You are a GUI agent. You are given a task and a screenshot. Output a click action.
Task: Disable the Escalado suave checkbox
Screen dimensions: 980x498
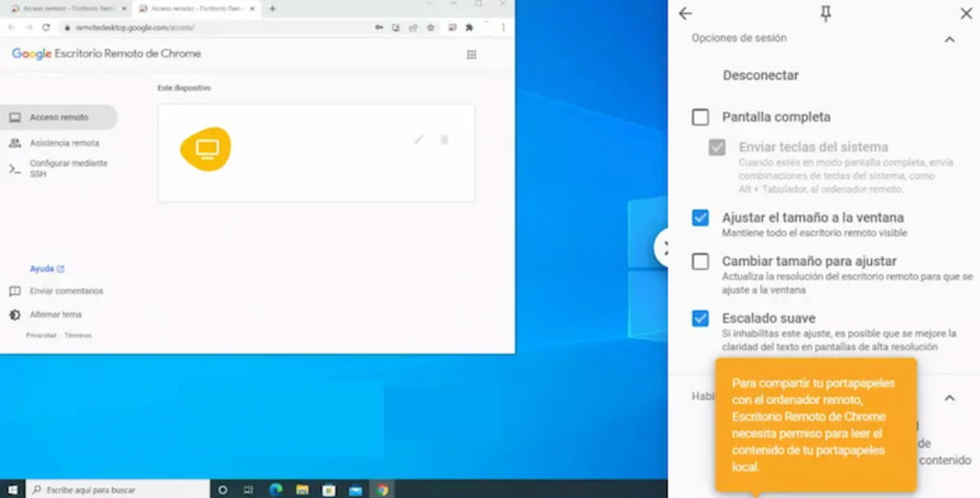(x=700, y=318)
